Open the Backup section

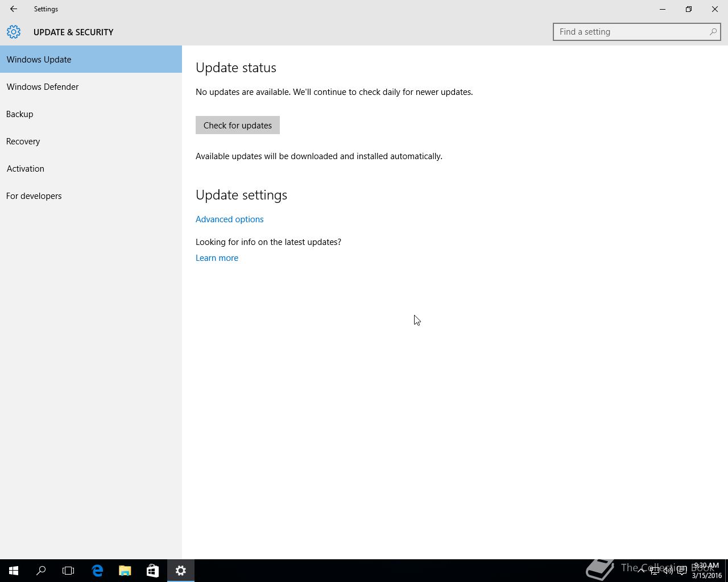click(91, 114)
